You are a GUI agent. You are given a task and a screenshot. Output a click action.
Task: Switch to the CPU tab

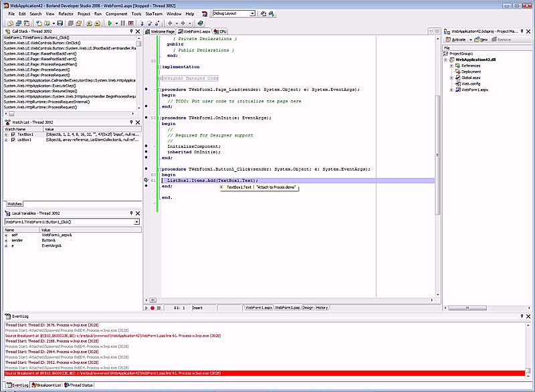pos(221,31)
